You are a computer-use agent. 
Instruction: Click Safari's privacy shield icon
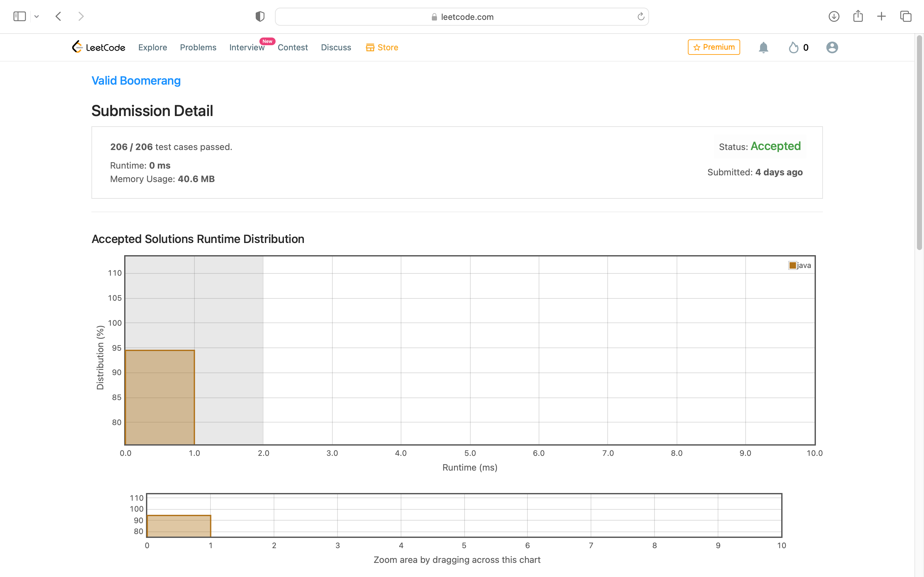(260, 16)
